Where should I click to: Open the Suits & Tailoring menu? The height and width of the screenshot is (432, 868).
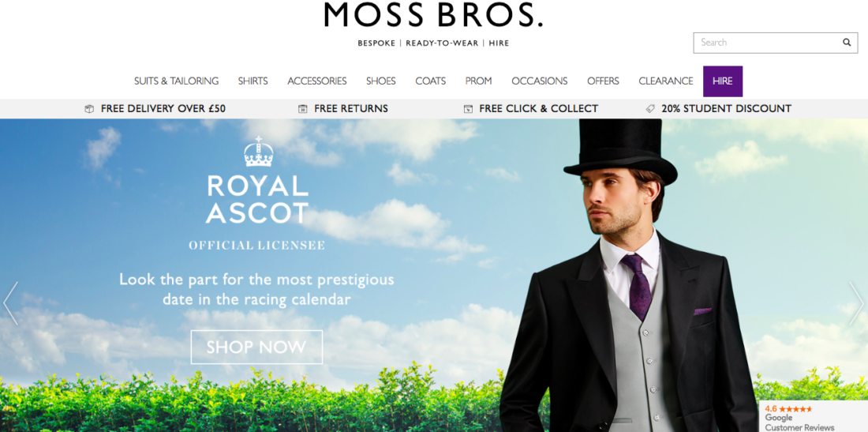[176, 81]
